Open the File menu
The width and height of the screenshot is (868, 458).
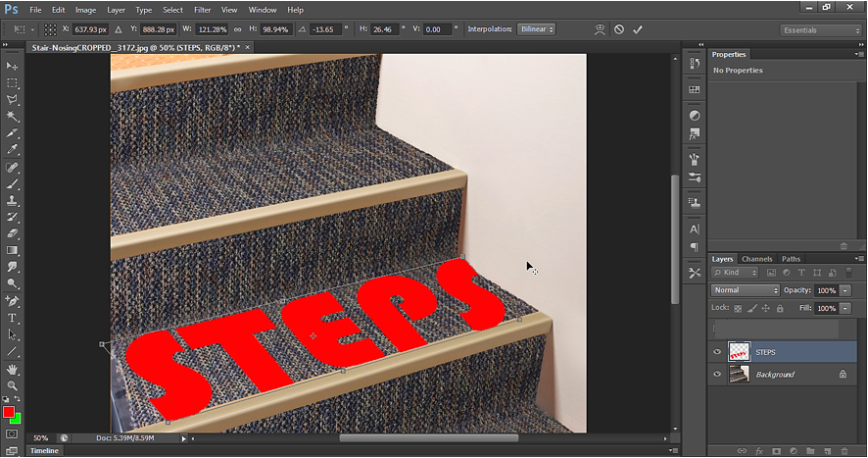pos(35,10)
